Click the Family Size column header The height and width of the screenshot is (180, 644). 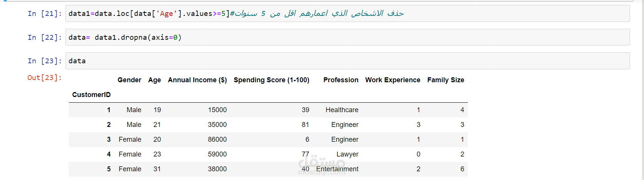445,80
